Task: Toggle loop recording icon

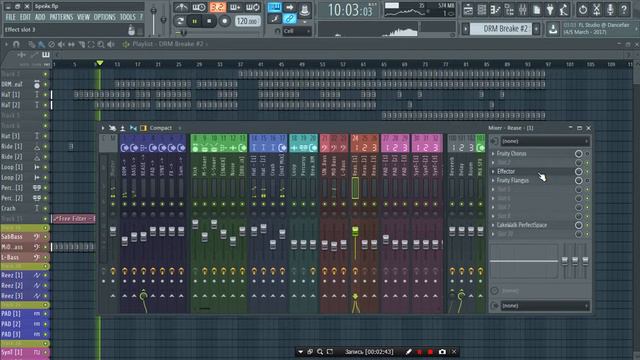Action: coord(253,7)
